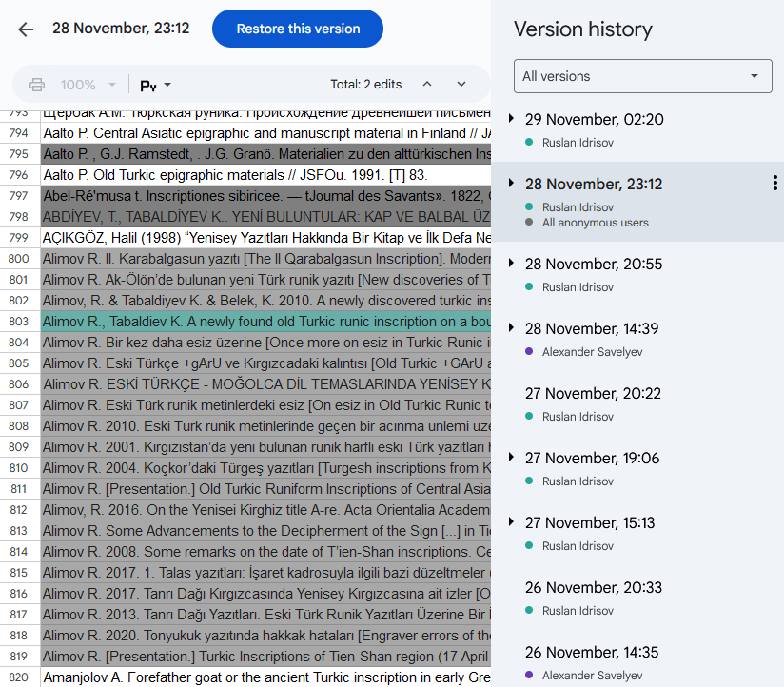This screenshot has height=687, width=784.
Task: Click the print icon in the toolbar
Action: [x=37, y=85]
